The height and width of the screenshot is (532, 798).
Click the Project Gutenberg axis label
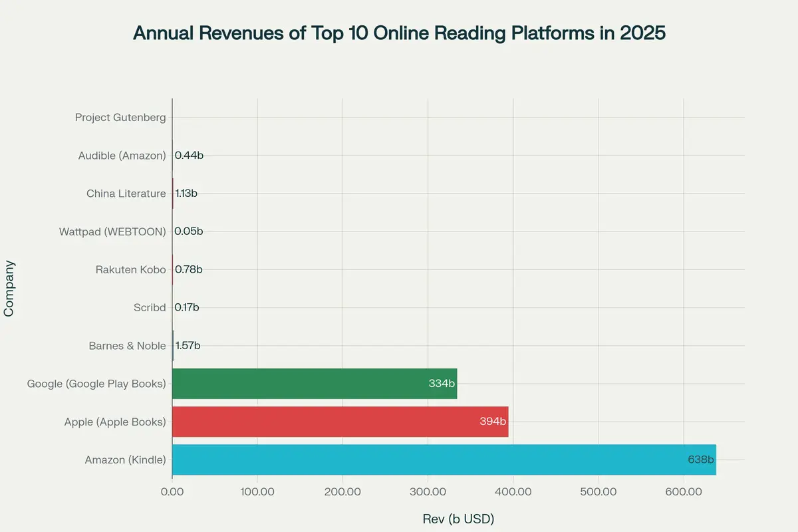click(120, 117)
